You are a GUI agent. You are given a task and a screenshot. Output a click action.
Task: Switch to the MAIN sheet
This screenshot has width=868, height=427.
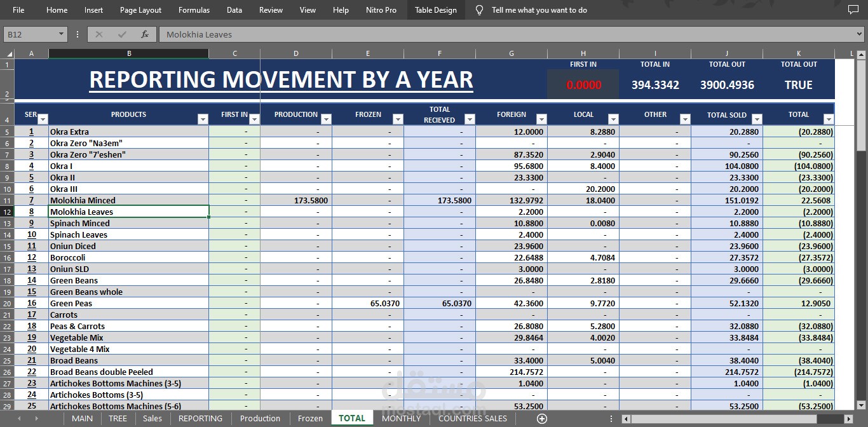point(82,418)
